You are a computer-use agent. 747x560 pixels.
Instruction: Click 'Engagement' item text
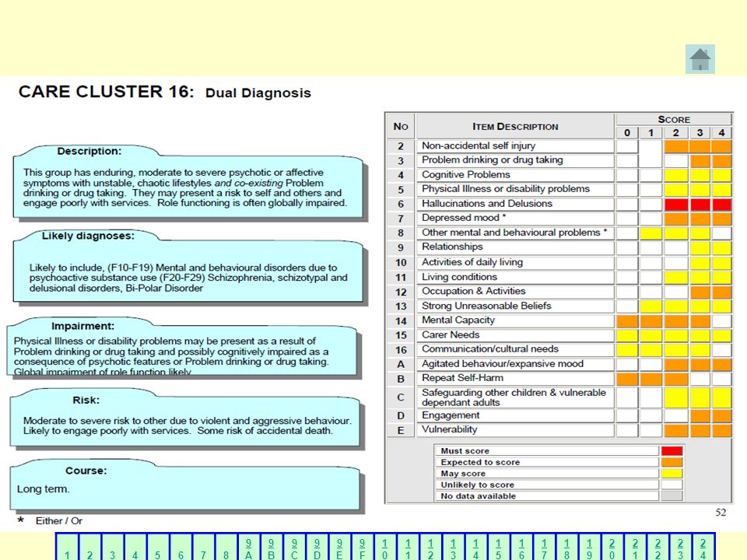coord(451,415)
